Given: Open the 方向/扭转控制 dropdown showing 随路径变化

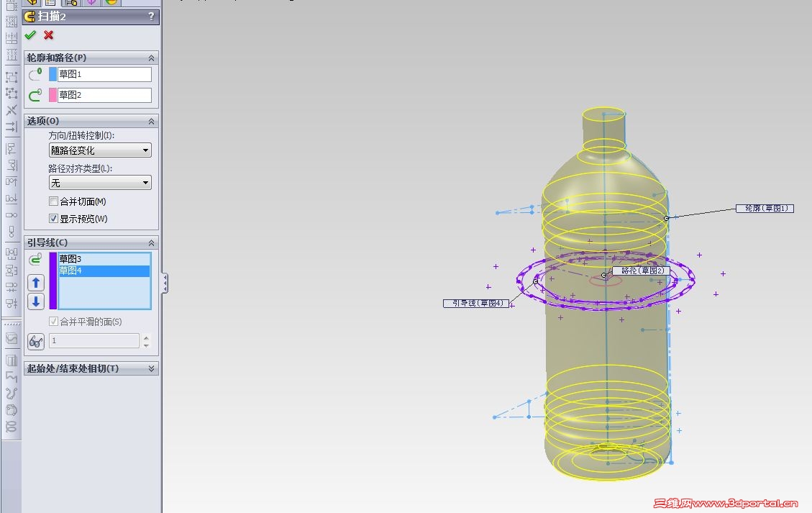Looking at the screenshot, I should click(x=100, y=150).
